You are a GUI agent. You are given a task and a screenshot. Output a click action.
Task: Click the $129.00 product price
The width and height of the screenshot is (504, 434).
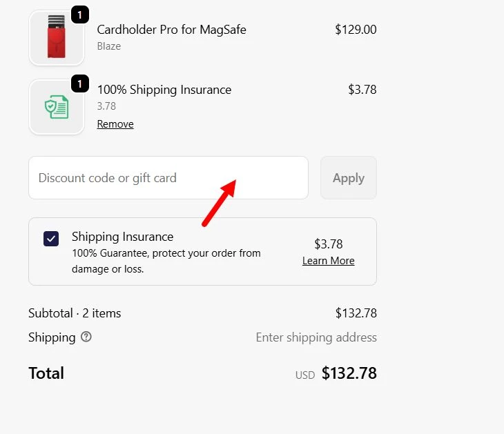pos(356,30)
